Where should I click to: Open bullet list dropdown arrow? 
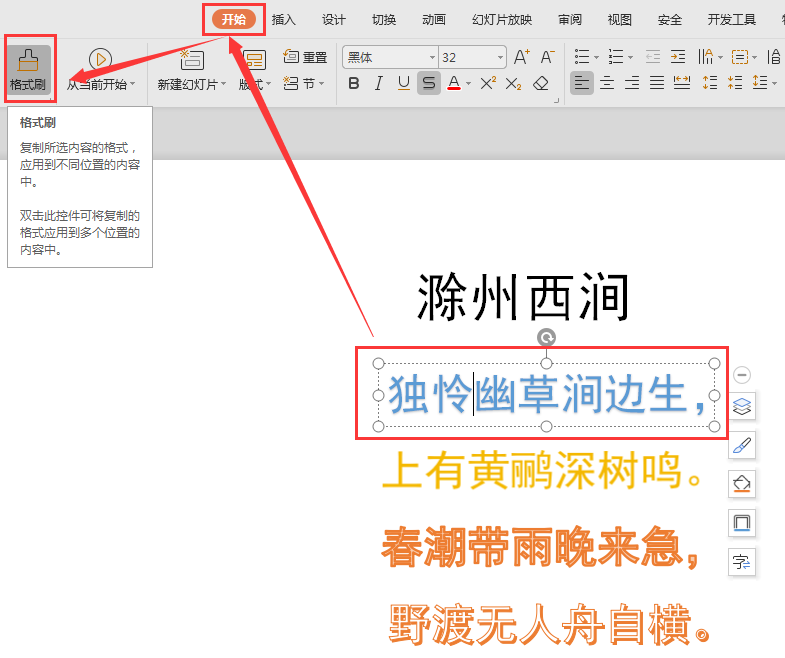point(596,57)
